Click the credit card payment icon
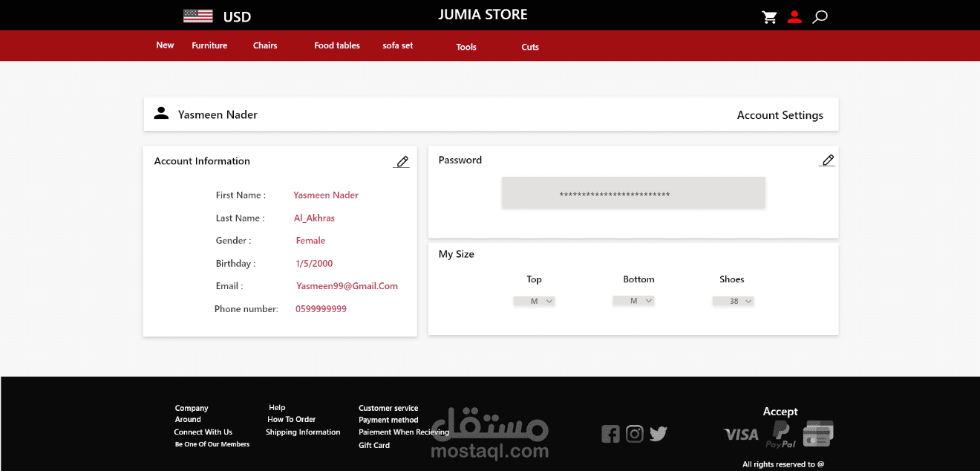 coord(818,434)
